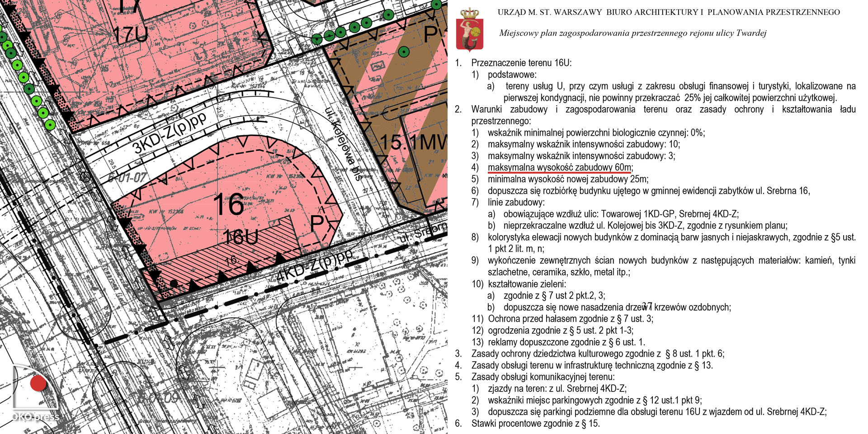Viewport: 868px width, 434px height.
Task: Click the '5-01-07' map sheet label
Action: [127, 178]
